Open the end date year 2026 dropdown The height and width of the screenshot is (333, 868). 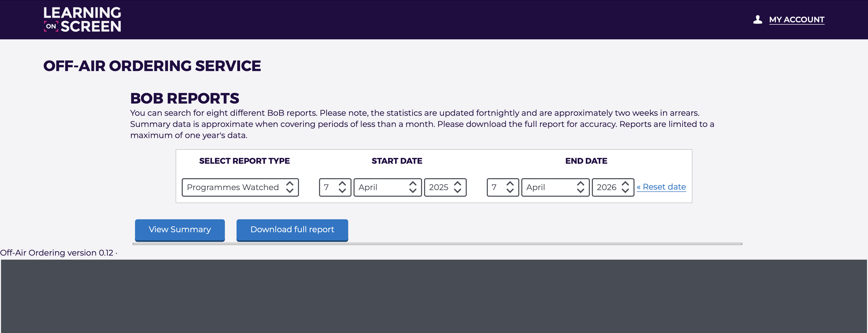pos(613,187)
